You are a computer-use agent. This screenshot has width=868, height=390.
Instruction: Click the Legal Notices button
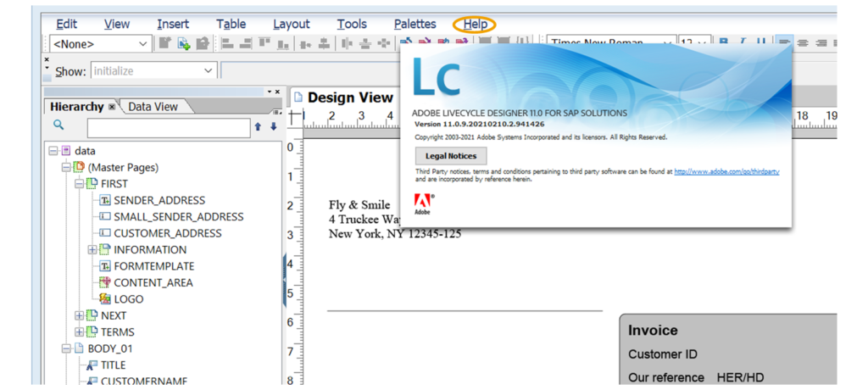point(451,156)
